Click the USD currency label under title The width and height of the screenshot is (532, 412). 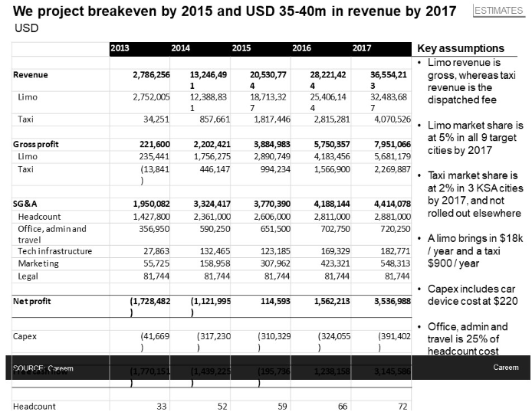27,28
